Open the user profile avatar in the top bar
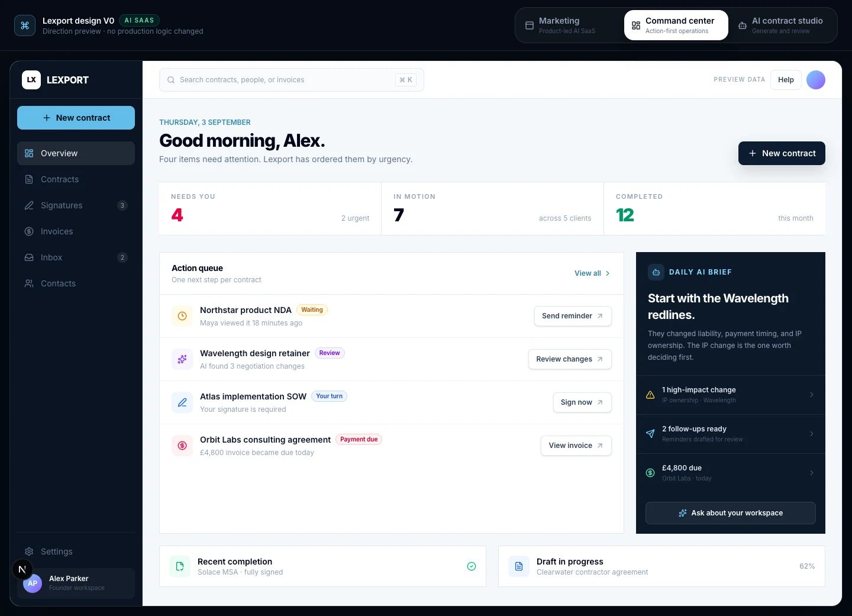Screen dimensions: 852x616 tap(816, 80)
